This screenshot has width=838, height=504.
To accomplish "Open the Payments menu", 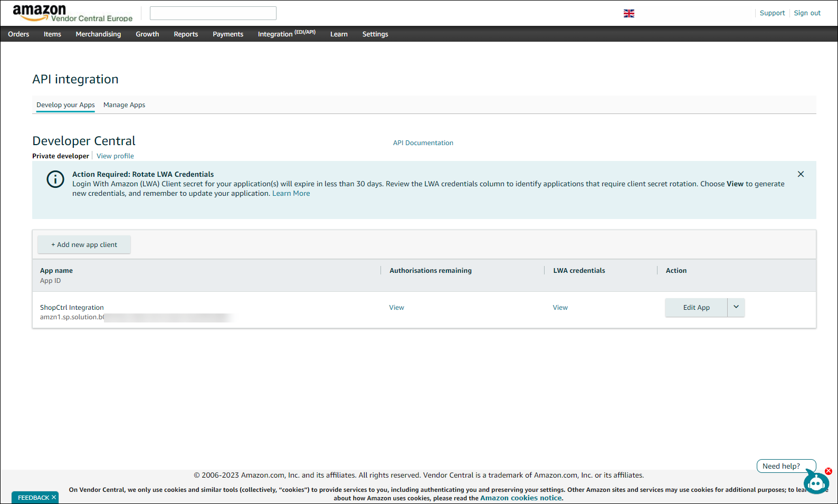I will [x=228, y=34].
